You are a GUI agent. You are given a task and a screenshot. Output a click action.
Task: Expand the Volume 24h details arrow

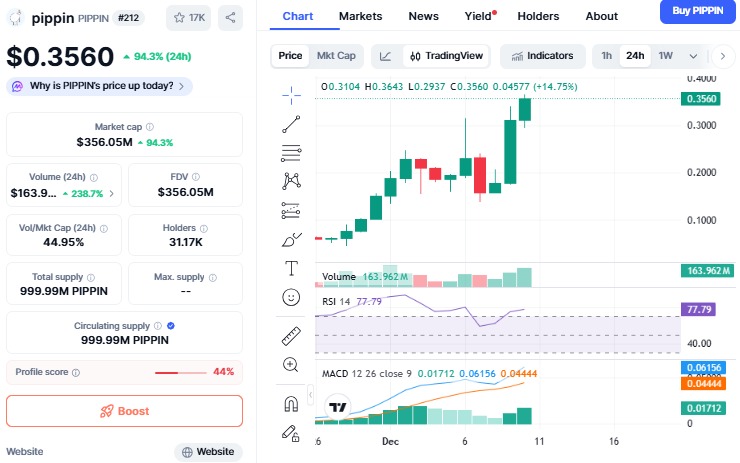(x=111, y=193)
